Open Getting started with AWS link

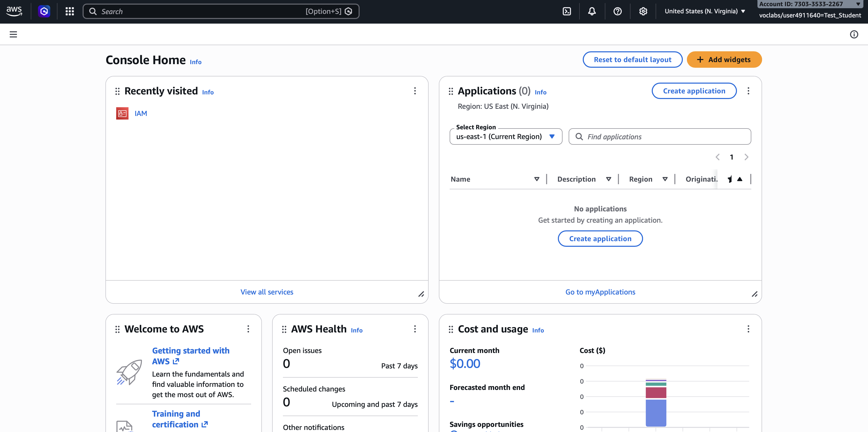[x=191, y=356]
